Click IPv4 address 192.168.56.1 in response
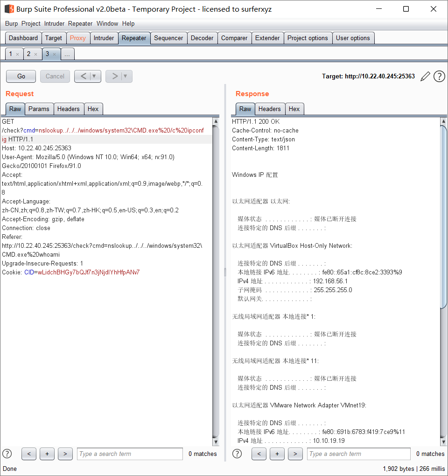The height and width of the screenshot is (476, 448). click(x=330, y=281)
